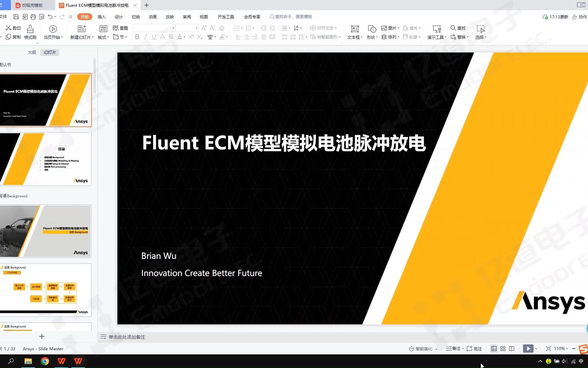Add a new slide (新建幻灯片)
Viewport: 588px width, 368px height.
(x=82, y=32)
